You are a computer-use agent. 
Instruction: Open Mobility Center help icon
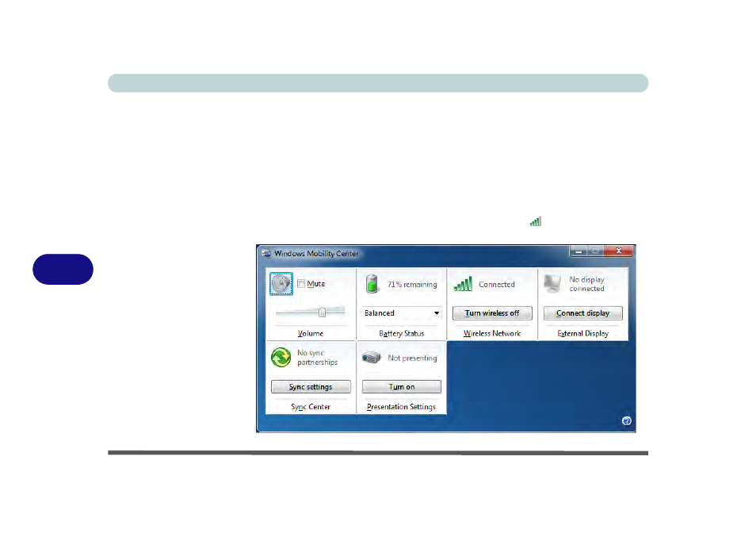(x=626, y=421)
